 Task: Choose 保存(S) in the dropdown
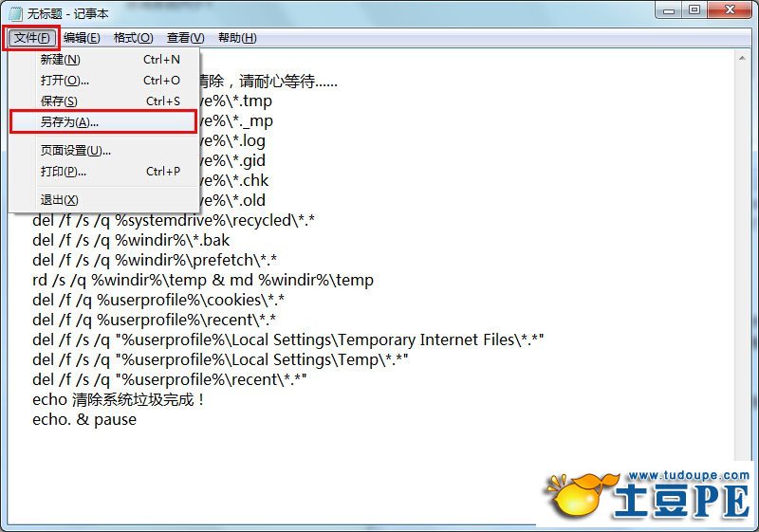point(111,101)
